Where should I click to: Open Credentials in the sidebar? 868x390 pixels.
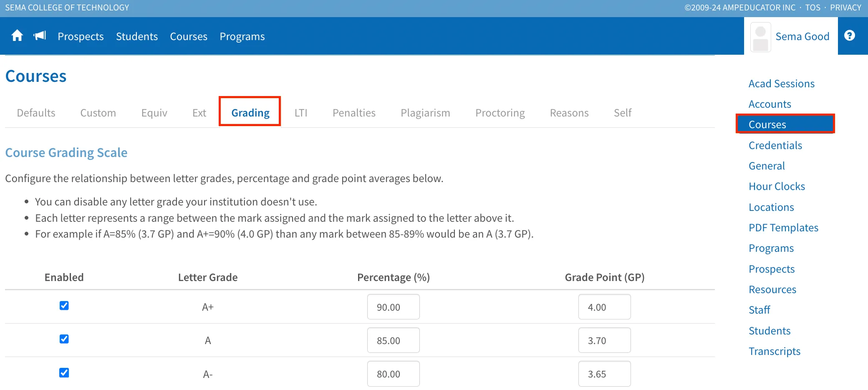(775, 145)
